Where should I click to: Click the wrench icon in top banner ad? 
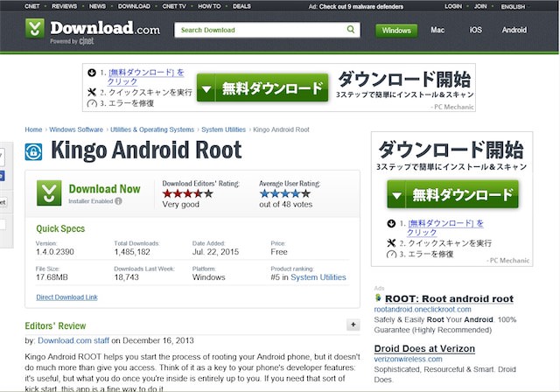coord(92,92)
